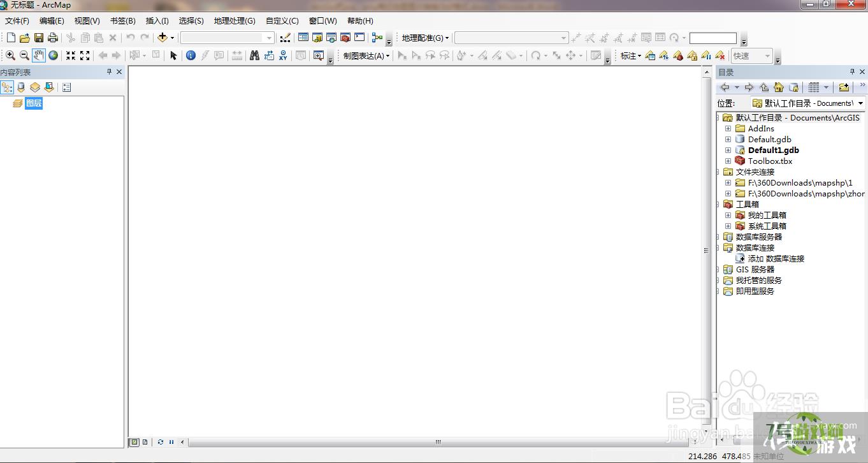
Task: Toggle auto-hide pin on Table of Contents
Action: coord(109,72)
